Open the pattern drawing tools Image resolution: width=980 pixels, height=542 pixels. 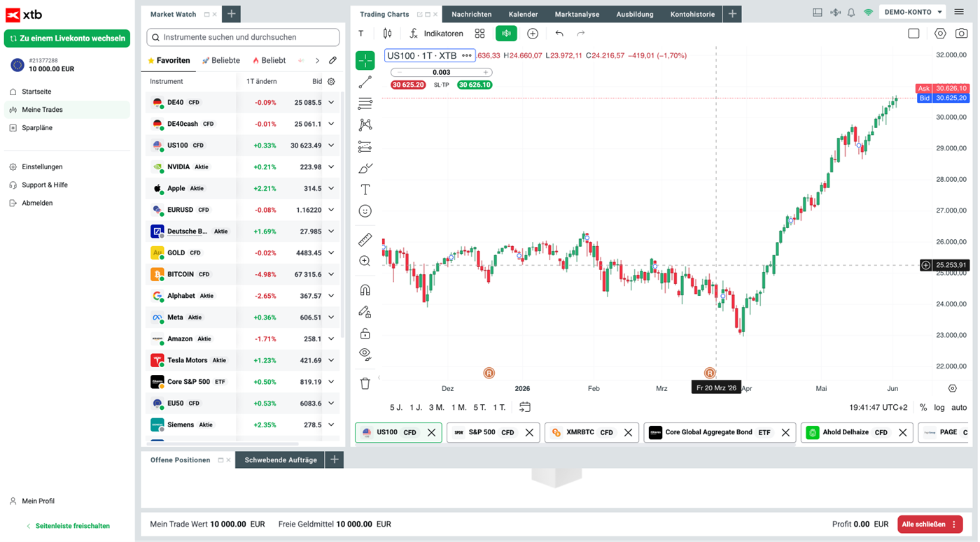pyautogui.click(x=365, y=125)
